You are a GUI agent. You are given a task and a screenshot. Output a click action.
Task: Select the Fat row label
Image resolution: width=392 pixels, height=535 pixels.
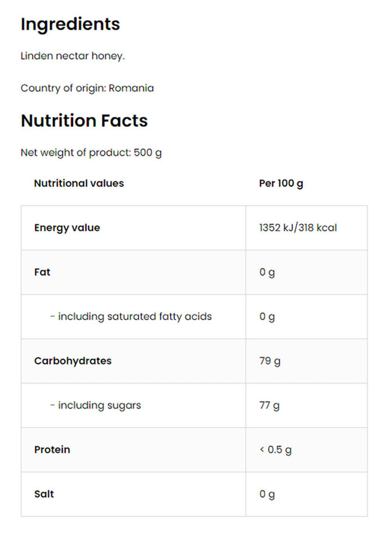tap(42, 272)
